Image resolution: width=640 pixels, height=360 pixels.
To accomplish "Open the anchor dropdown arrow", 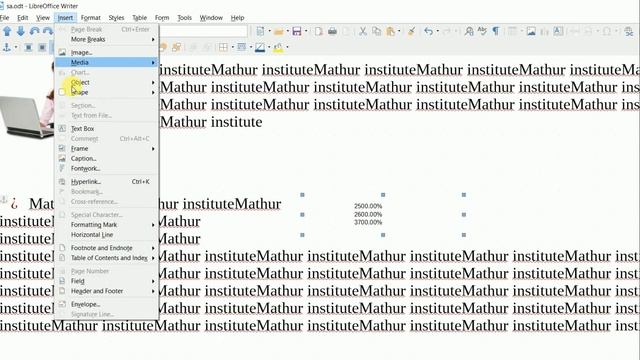I will tap(16, 47).
